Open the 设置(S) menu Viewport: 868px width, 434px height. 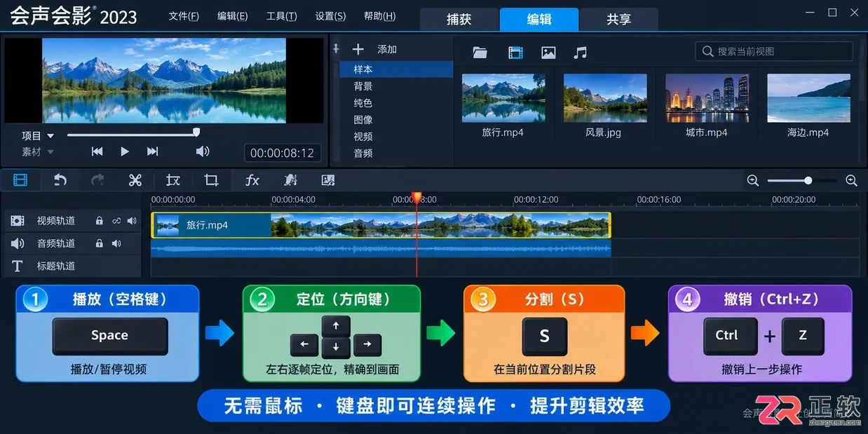330,16
